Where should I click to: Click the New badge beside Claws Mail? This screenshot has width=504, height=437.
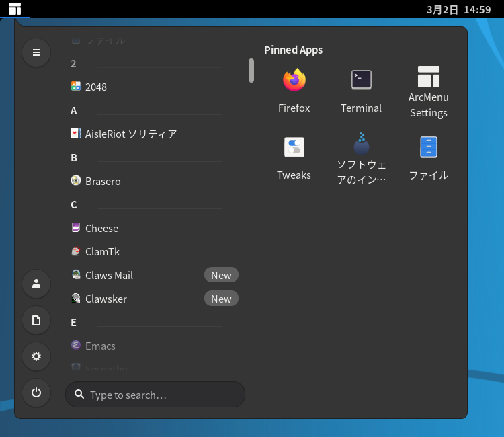tap(221, 275)
